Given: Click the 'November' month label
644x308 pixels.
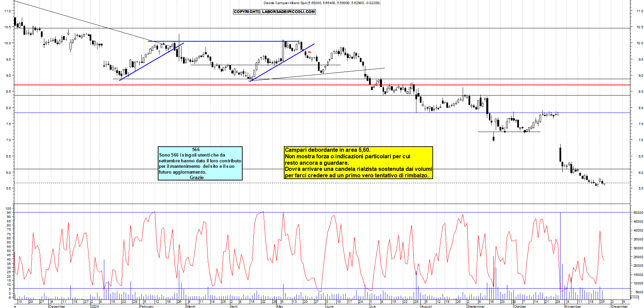Looking at the screenshot, I should (x=573, y=306).
